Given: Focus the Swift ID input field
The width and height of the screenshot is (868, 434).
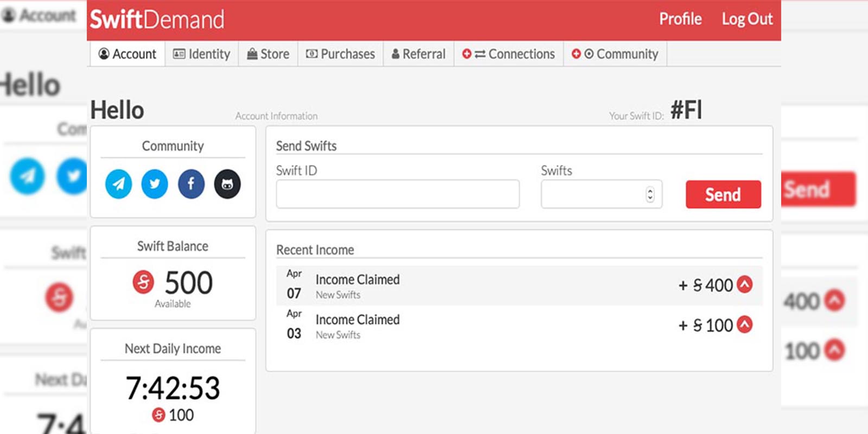Looking at the screenshot, I should [x=398, y=194].
